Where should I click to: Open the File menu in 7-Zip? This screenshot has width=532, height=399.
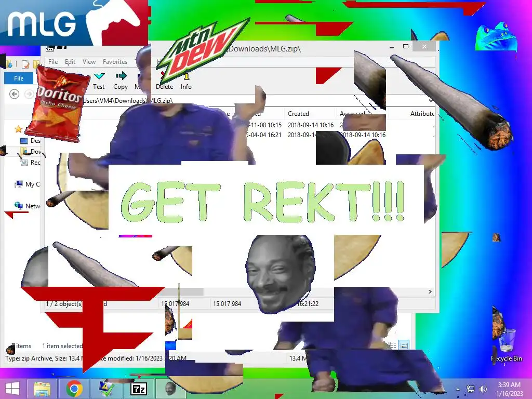[53, 62]
